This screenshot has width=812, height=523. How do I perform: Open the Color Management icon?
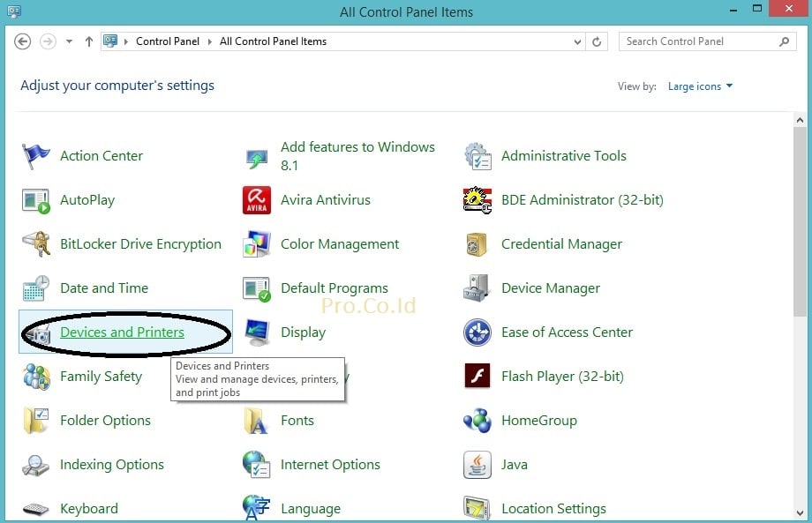coord(256,244)
